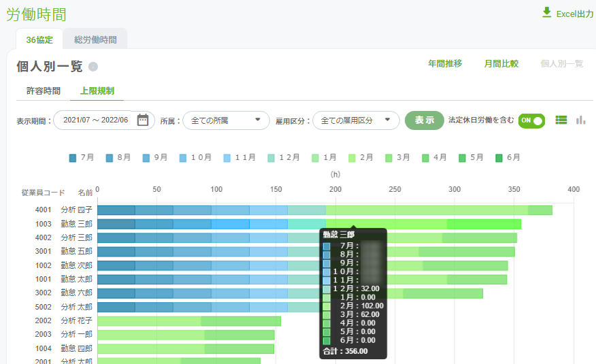Click the 従業員コード column header
Image resolution: width=596 pixels, height=364 pixels.
(43, 193)
